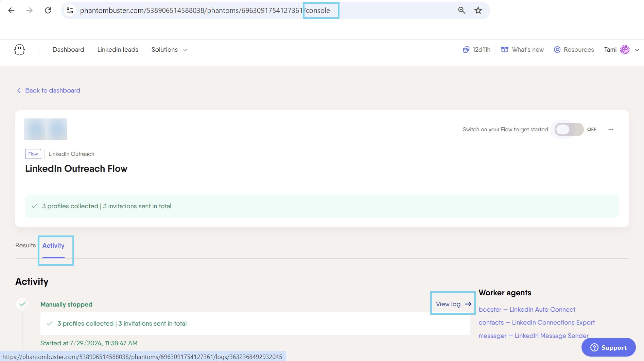Open booster — LinkedIn Auto Connect agent
This screenshot has width=644, height=361.
point(527,309)
